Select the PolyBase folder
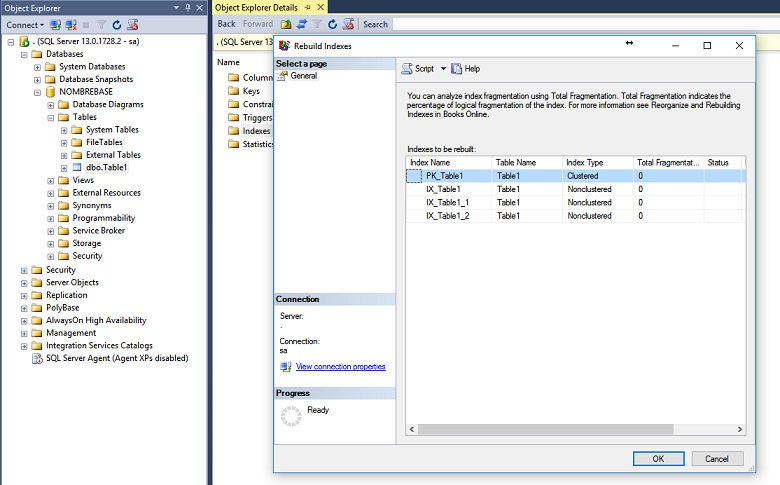780x485 pixels. tap(63, 308)
